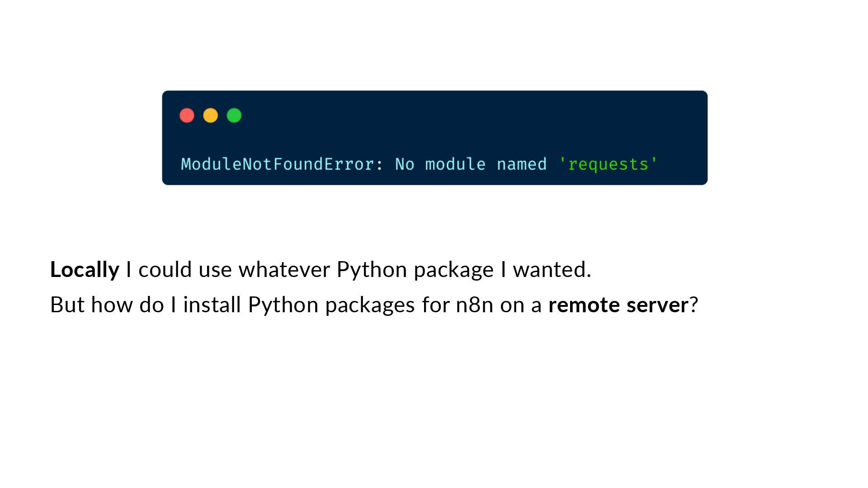Click the red dot in code window
This screenshot has width=868, height=488.
tap(187, 116)
